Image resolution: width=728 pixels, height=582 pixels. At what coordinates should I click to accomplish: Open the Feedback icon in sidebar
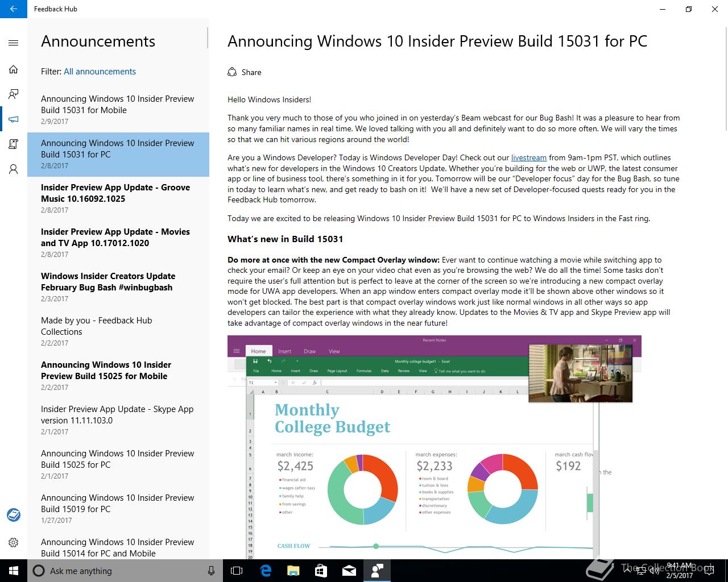coord(14,94)
